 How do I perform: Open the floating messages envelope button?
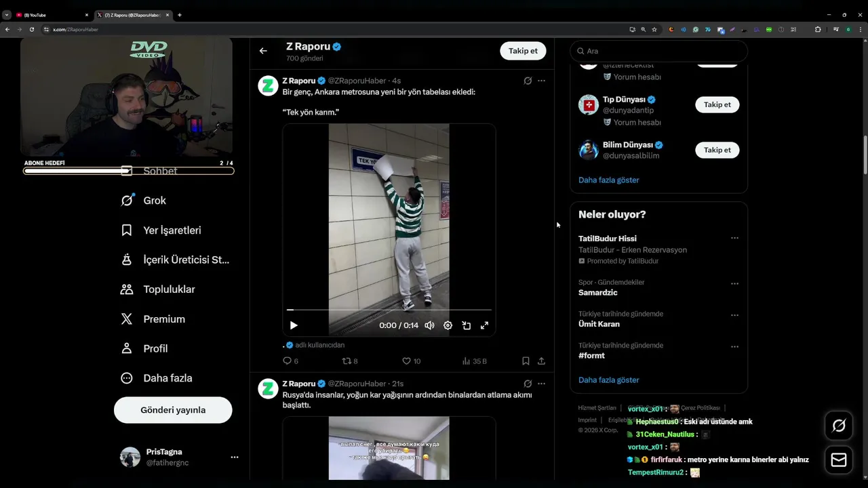coord(839,460)
